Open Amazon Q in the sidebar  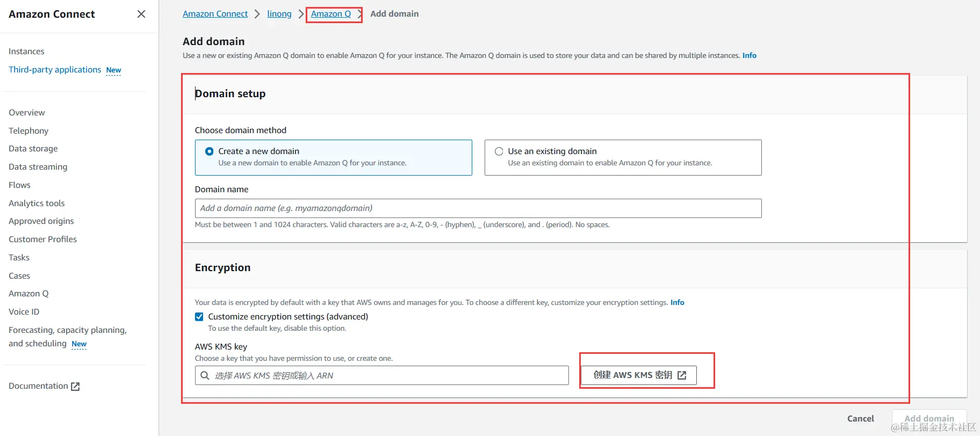(x=28, y=294)
